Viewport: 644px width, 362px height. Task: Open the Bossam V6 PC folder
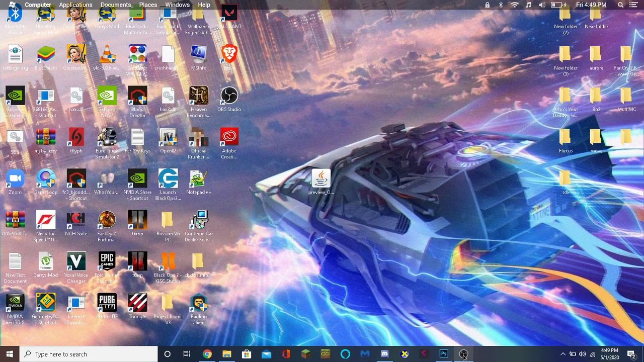pyautogui.click(x=168, y=220)
